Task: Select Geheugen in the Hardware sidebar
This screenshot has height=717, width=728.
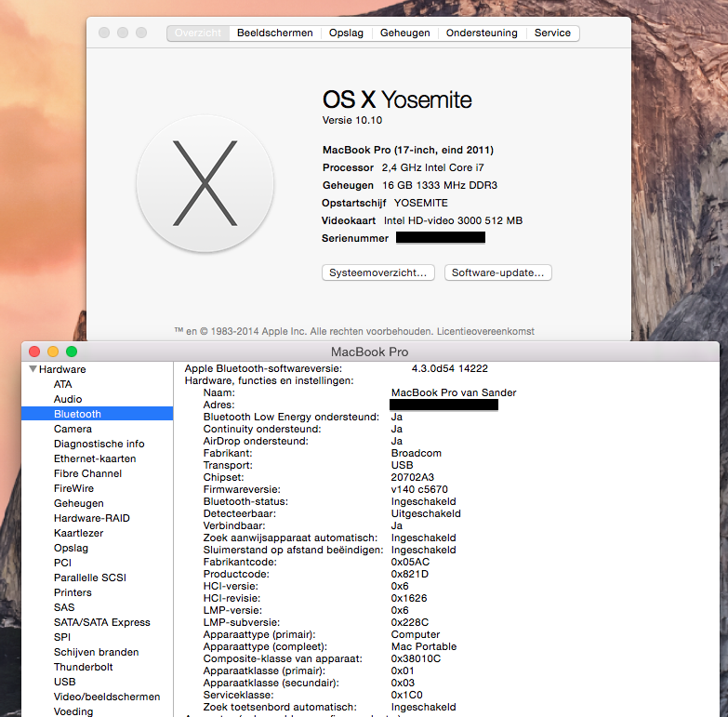Action: 78,503
